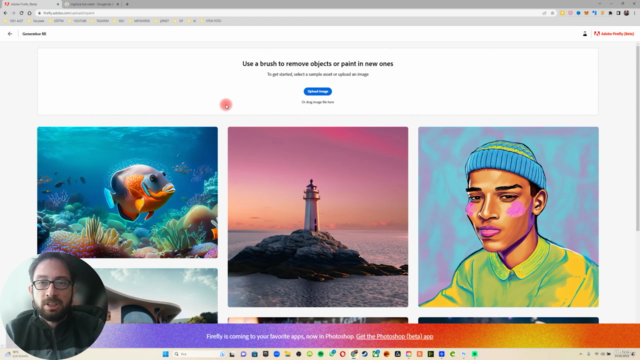Open File Explorer from the taskbar
This screenshot has width=640, height=360.
pyautogui.click(x=287, y=354)
